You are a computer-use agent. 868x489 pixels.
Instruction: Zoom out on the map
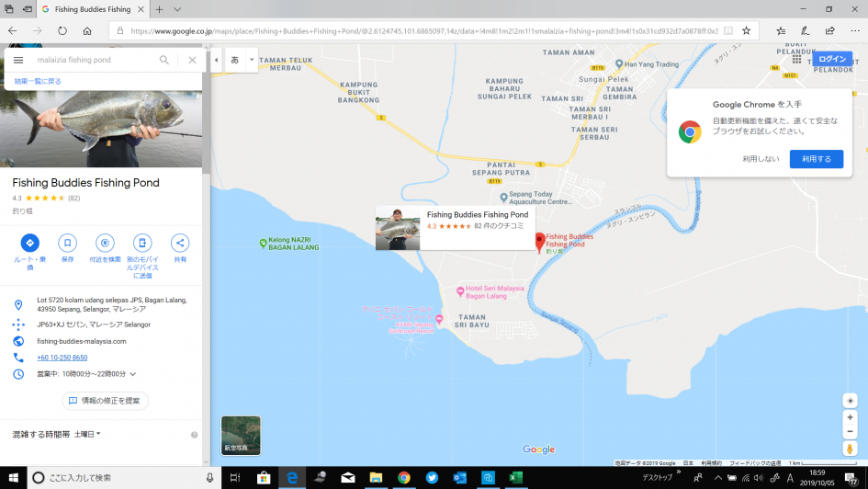tap(851, 431)
